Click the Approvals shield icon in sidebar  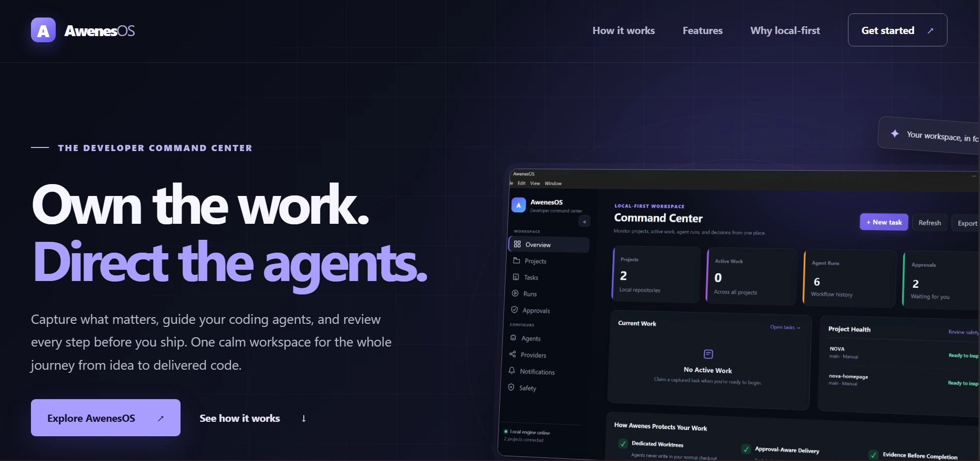(514, 310)
